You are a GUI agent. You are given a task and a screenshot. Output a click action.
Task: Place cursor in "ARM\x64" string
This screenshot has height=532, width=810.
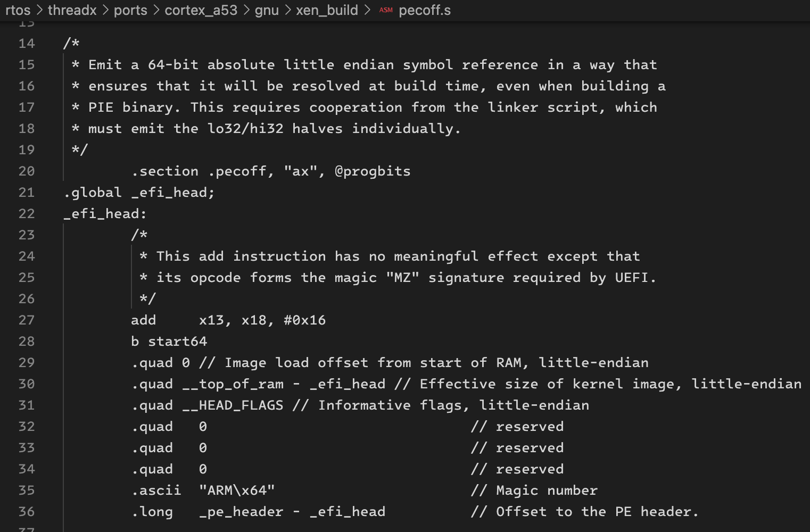pos(237,491)
